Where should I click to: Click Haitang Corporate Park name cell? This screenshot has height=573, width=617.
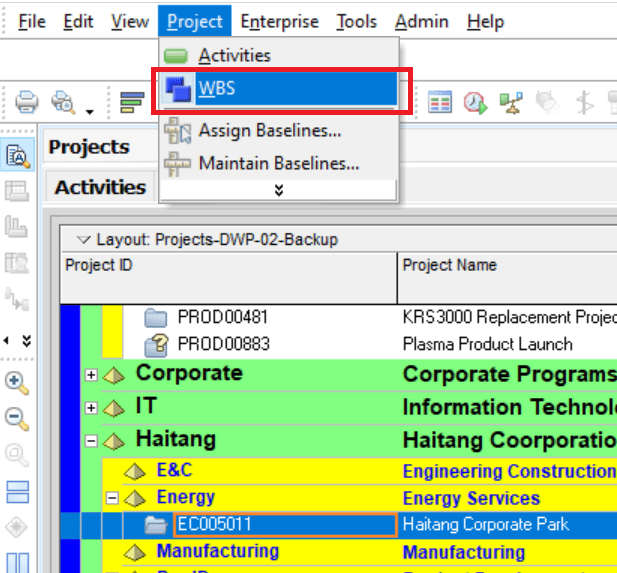click(508, 525)
